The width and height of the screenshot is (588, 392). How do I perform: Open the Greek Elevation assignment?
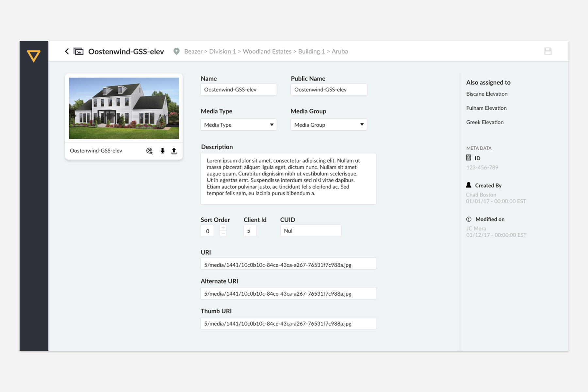485,122
